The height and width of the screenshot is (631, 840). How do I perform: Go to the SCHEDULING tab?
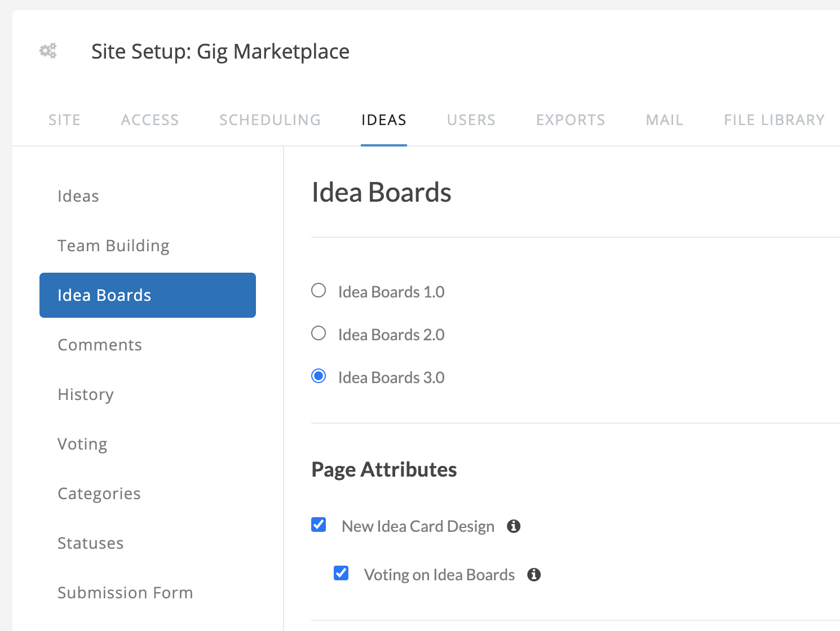[270, 120]
